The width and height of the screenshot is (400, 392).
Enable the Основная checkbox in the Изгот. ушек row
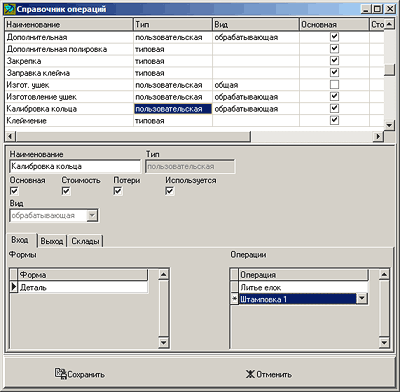pyautogui.click(x=334, y=85)
